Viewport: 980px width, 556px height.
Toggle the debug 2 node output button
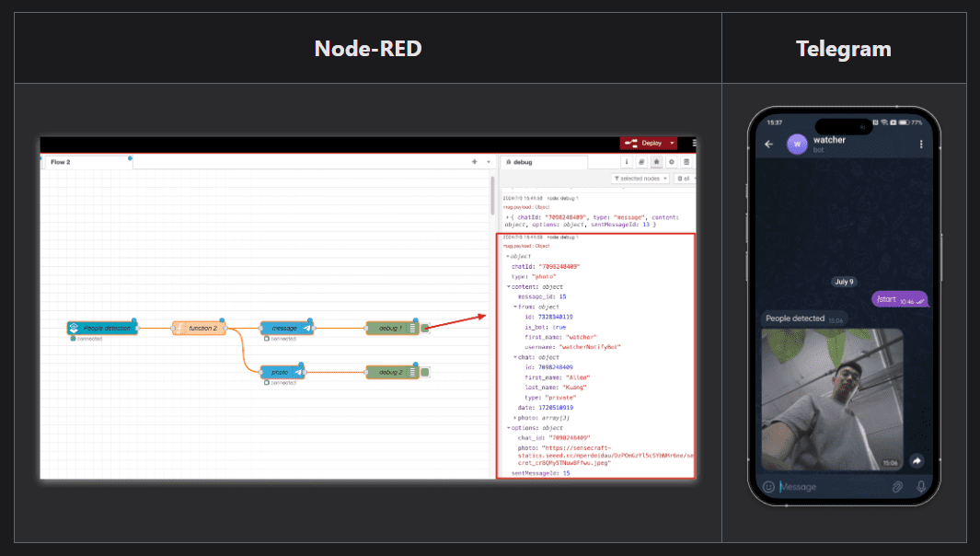point(425,372)
